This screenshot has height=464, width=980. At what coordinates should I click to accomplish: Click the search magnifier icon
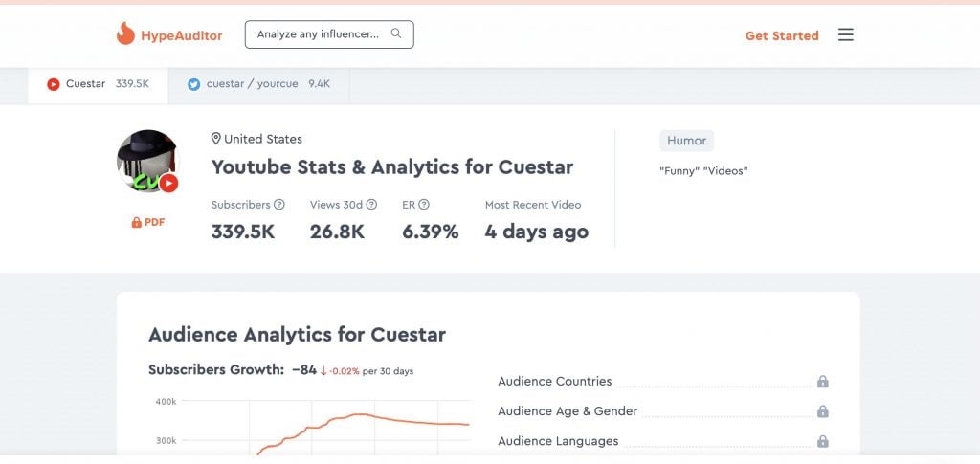[x=396, y=33]
